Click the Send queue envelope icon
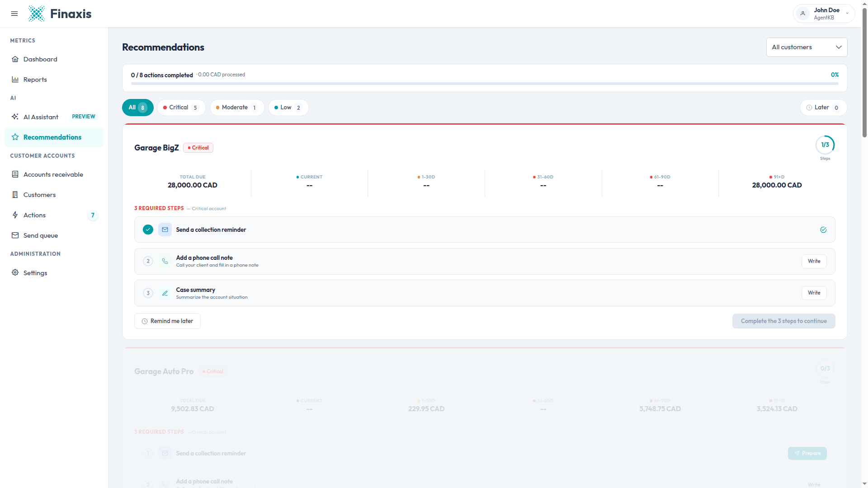 point(15,235)
